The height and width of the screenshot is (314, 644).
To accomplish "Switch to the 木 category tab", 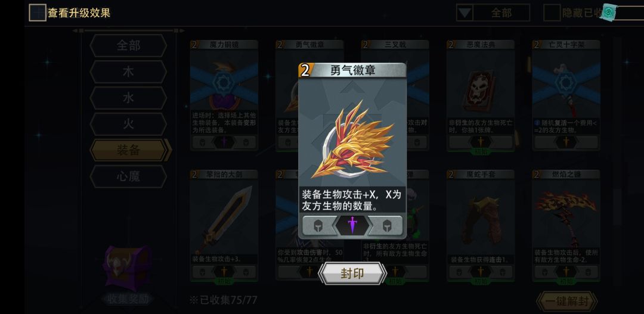I will pos(128,72).
